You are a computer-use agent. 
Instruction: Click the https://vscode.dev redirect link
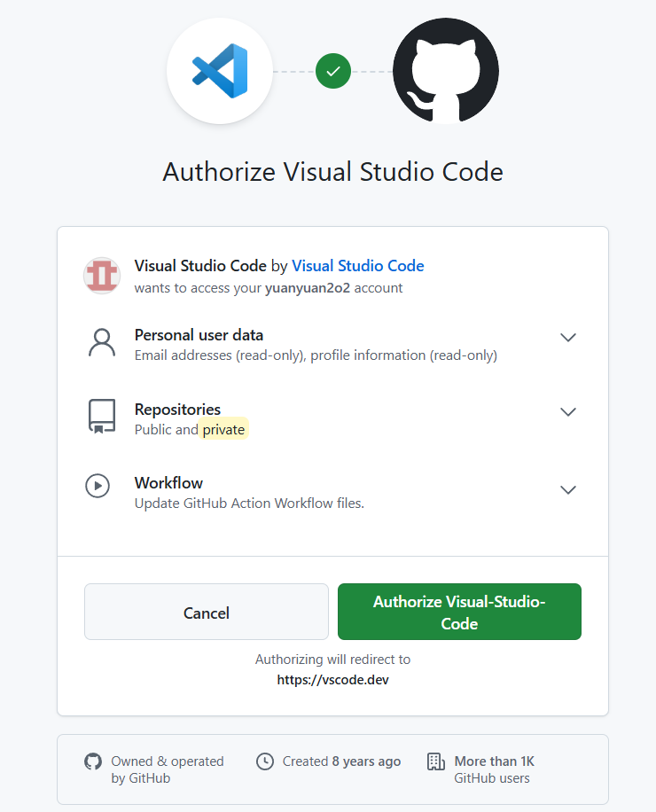coord(332,679)
